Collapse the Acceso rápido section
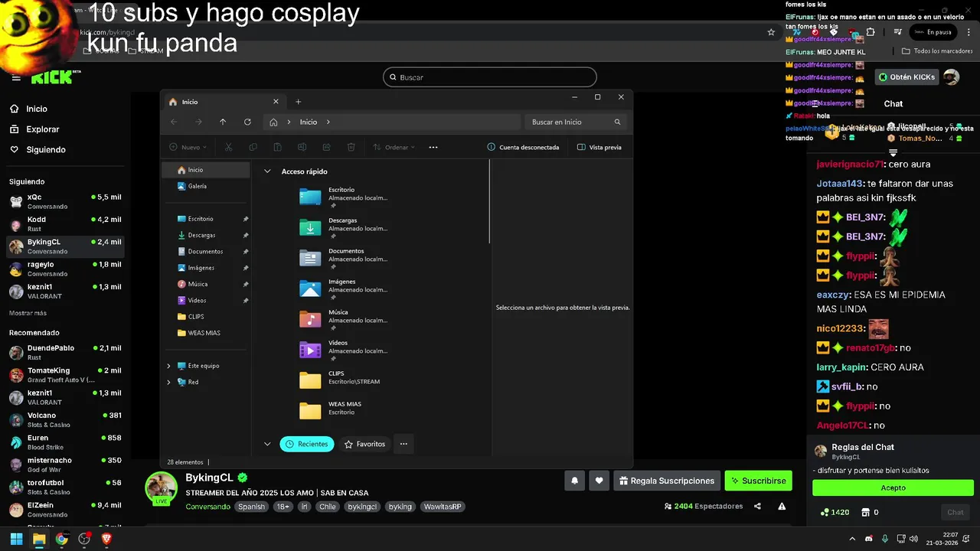This screenshot has width=980, height=551. (x=267, y=171)
